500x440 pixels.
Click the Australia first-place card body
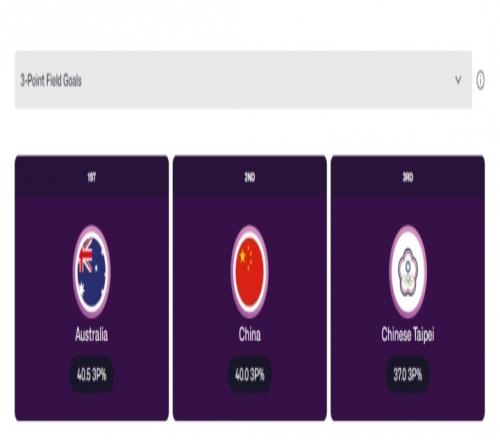tap(92, 309)
